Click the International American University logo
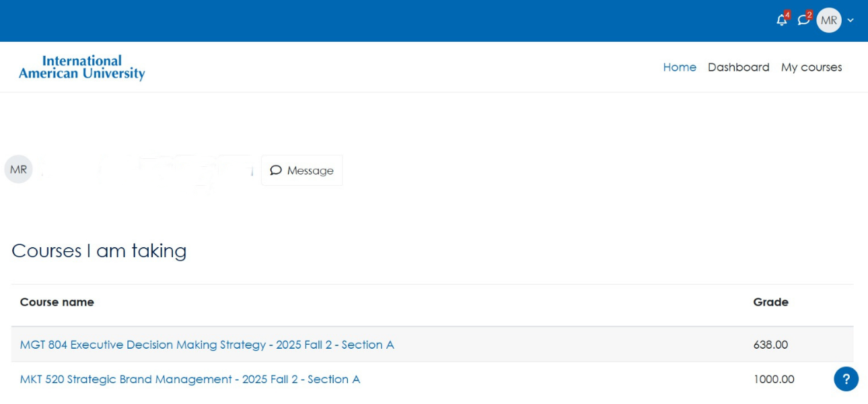The width and height of the screenshot is (868, 404). [81, 67]
